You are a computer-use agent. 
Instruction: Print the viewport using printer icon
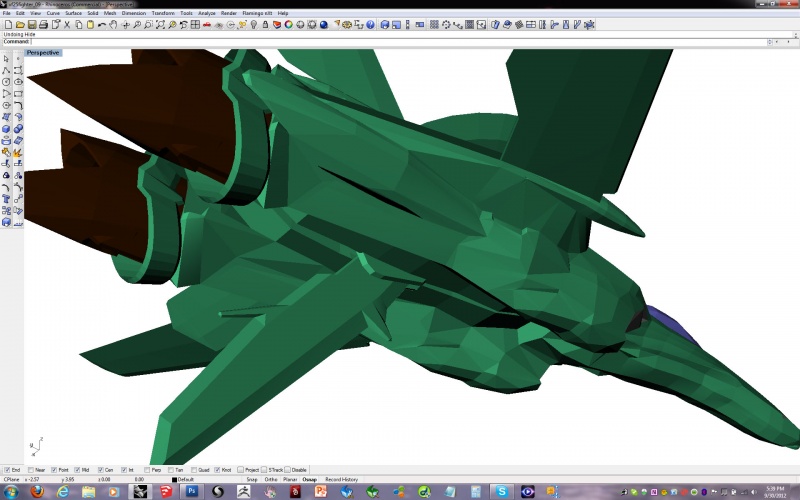click(43, 24)
